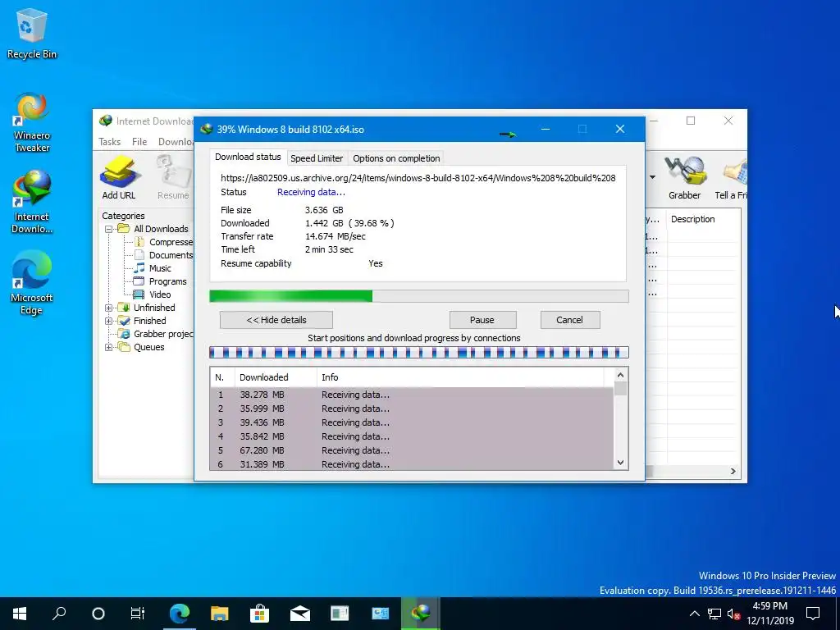Collapse the All Downloads tree node
The height and width of the screenshot is (630, 840).
click(x=109, y=229)
